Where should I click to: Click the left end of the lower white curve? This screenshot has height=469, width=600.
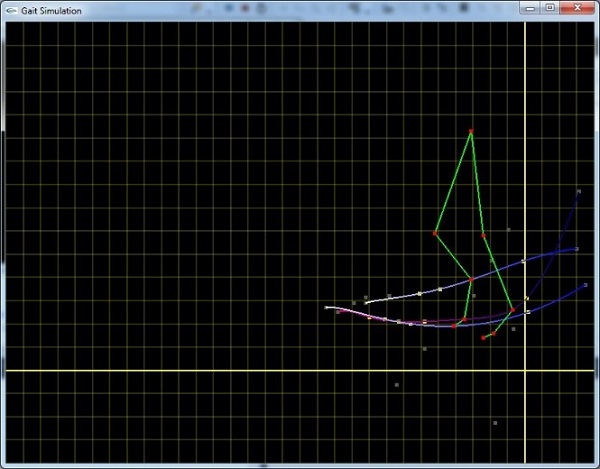[328, 307]
